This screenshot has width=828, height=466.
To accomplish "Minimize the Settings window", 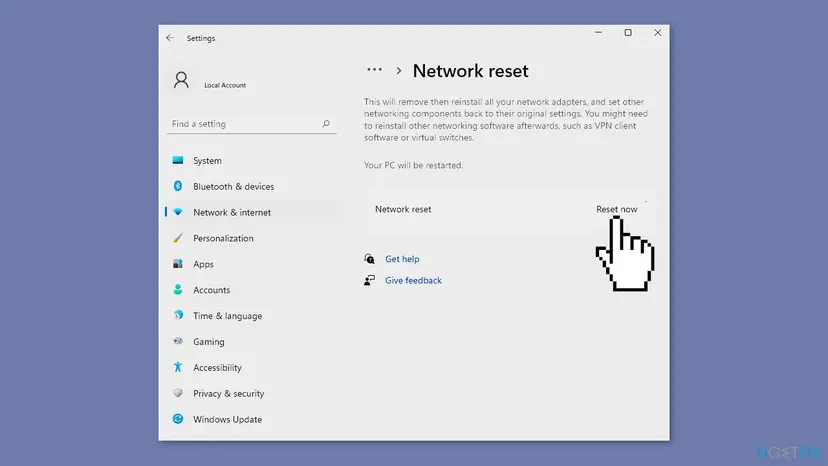I will [598, 33].
